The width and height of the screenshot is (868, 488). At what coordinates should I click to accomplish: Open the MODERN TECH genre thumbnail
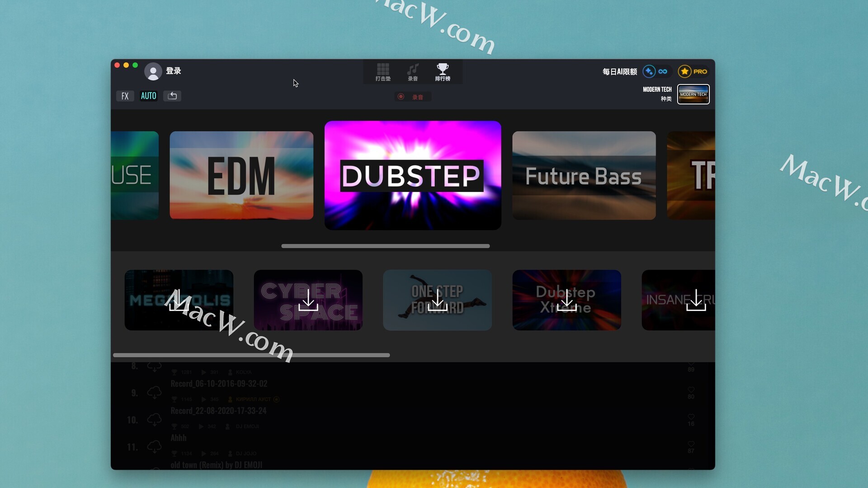pos(693,94)
